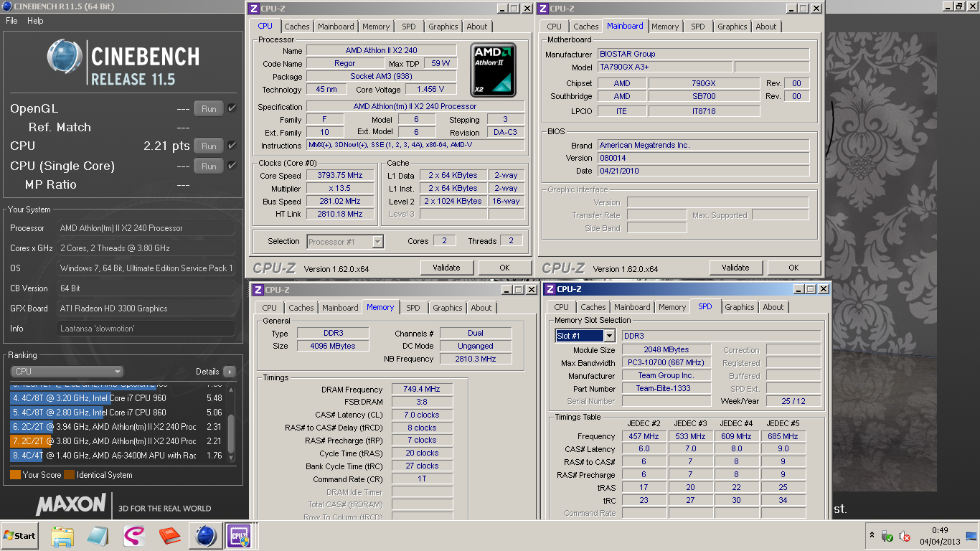Click Validate in the Mainboard window
This screenshot has width=980, height=551.
click(735, 268)
